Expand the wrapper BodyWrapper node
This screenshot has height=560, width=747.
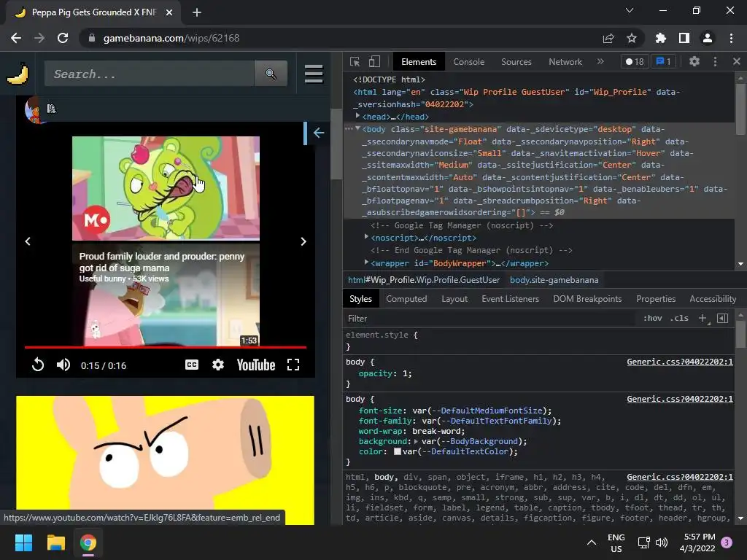(366, 262)
